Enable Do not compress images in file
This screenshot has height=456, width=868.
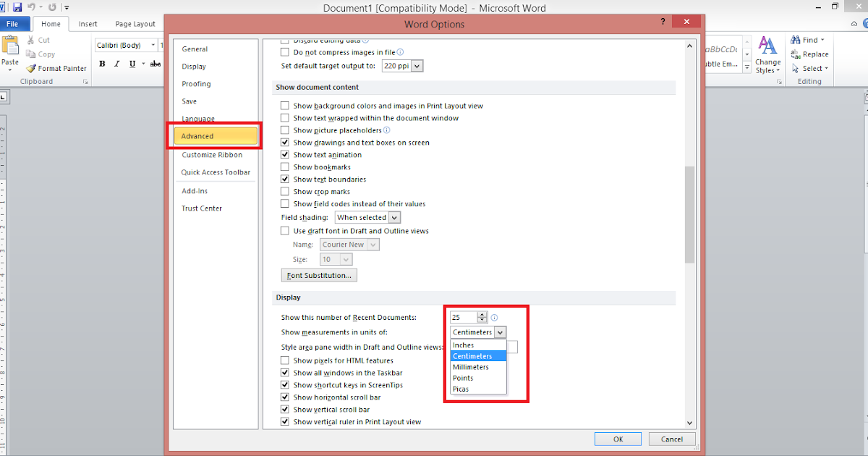(284, 52)
